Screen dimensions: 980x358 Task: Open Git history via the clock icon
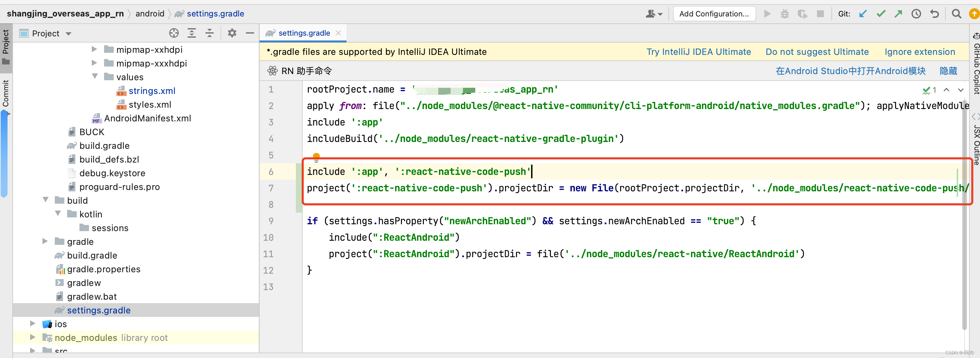(x=916, y=14)
